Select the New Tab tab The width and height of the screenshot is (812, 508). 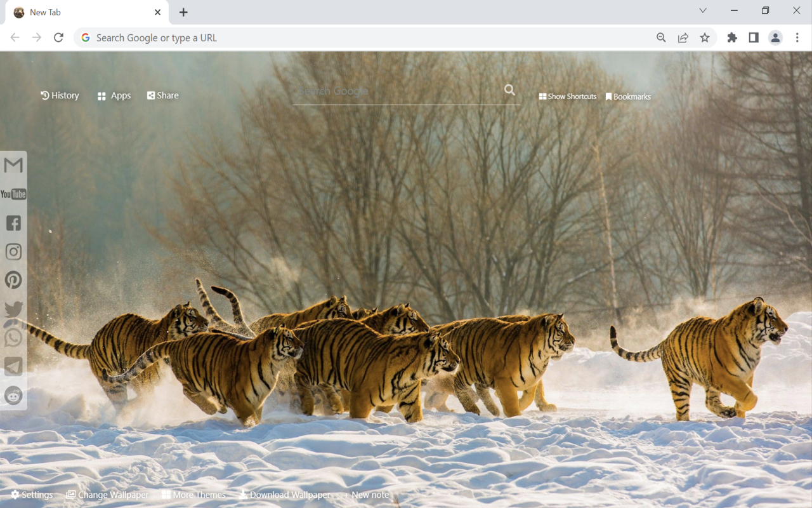pyautogui.click(x=87, y=13)
